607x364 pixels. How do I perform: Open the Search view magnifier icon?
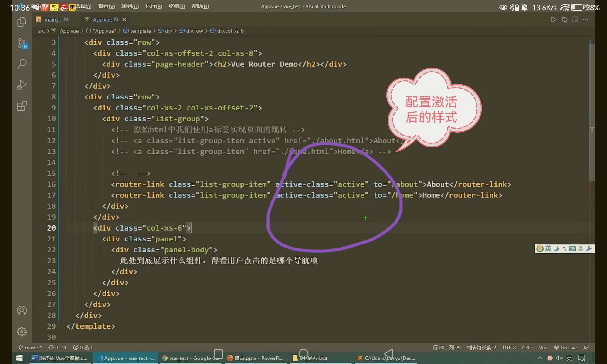(x=22, y=64)
